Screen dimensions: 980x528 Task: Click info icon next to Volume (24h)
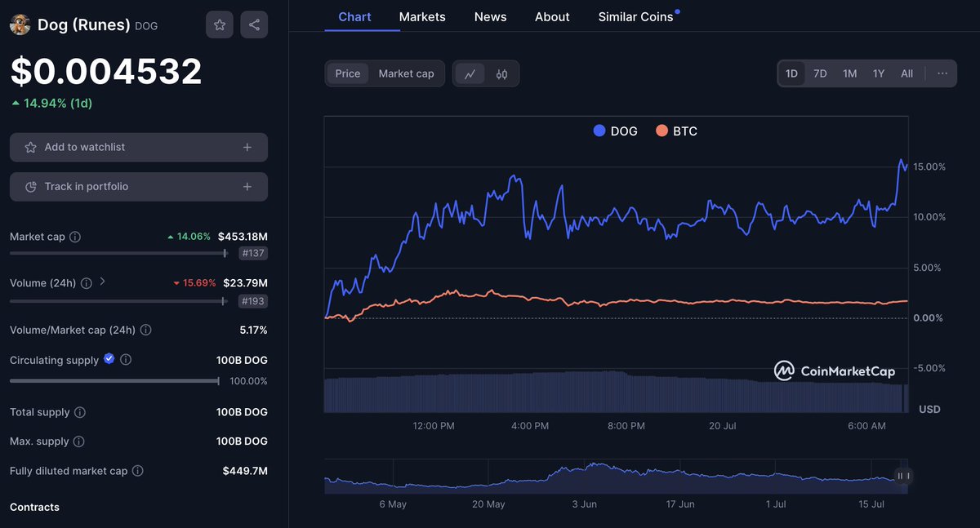click(x=87, y=283)
